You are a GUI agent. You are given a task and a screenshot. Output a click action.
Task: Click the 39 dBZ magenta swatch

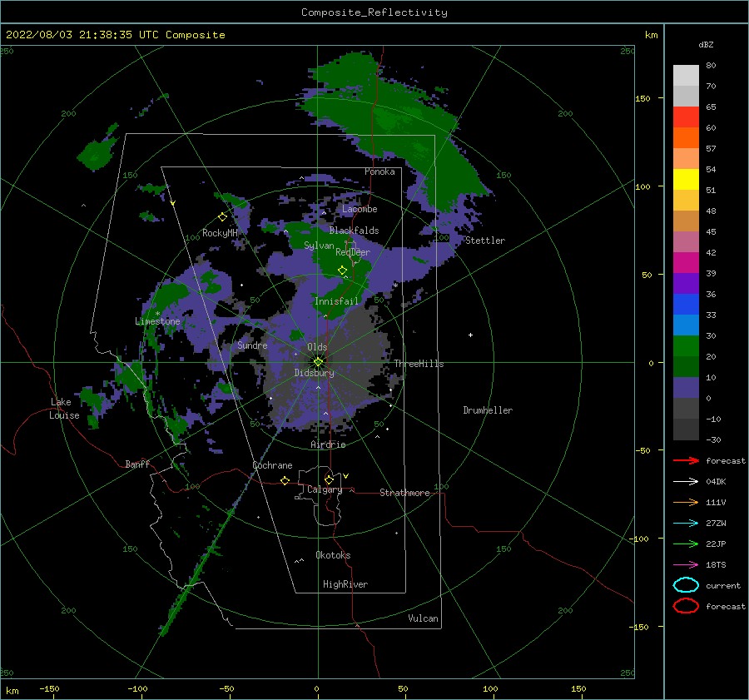[x=686, y=263]
